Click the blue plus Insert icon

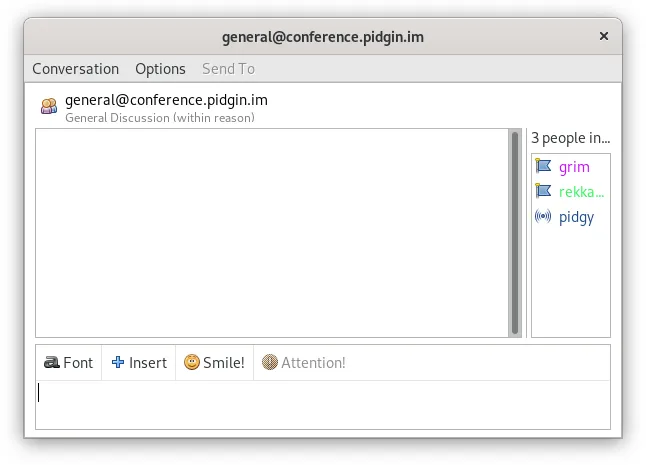point(118,362)
